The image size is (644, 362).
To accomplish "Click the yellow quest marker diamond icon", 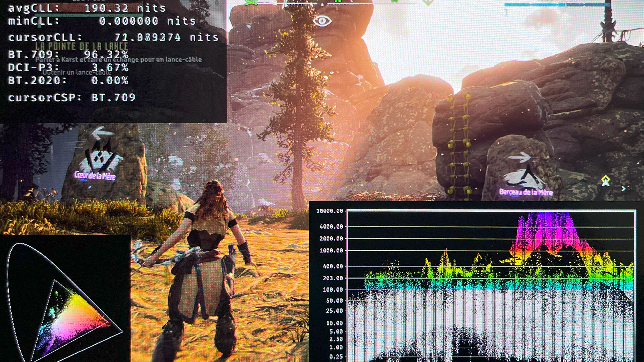I will click(606, 181).
